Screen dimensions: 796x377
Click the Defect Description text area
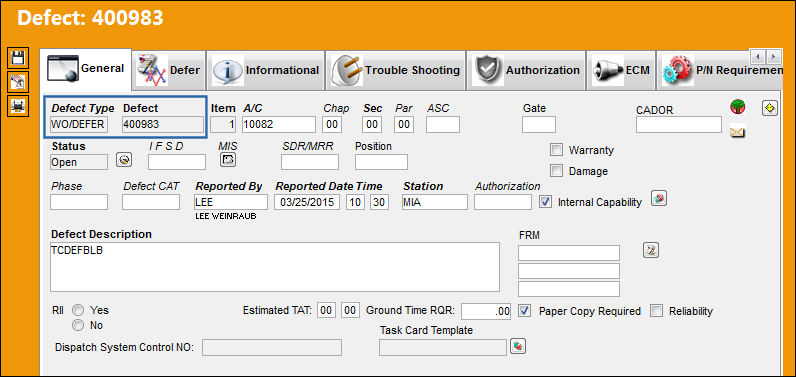click(x=275, y=267)
